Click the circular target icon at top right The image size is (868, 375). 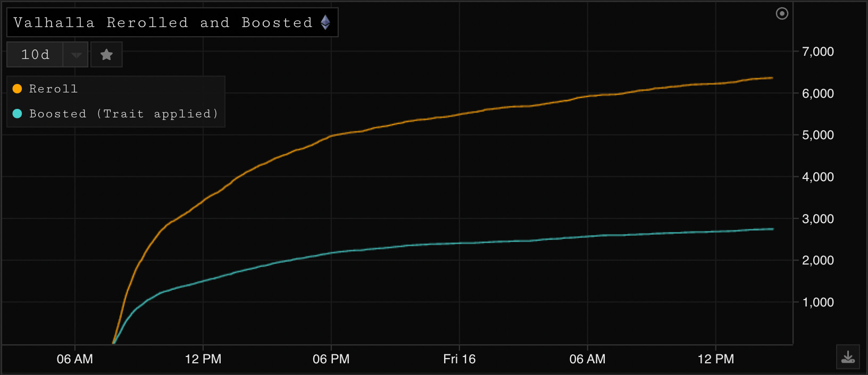click(782, 13)
